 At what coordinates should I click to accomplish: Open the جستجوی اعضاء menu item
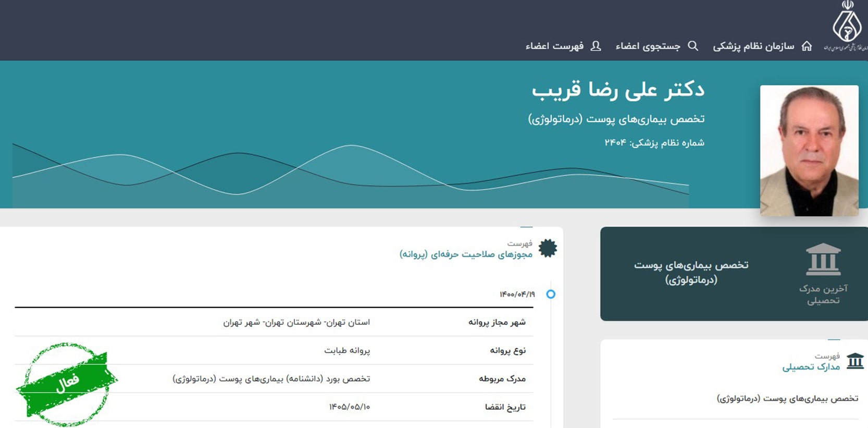(648, 46)
